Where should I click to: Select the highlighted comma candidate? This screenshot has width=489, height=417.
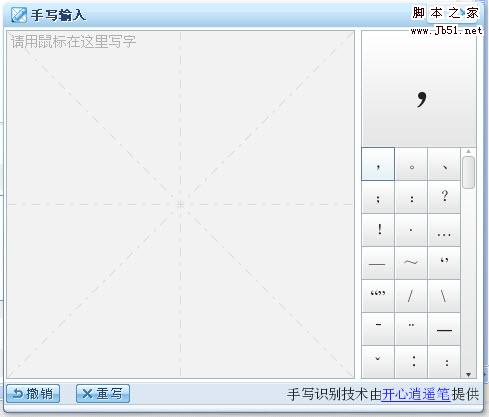378,164
